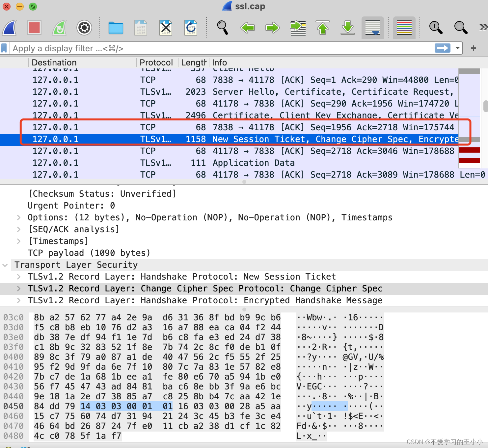The width and height of the screenshot is (488, 448).
Task: Open capture options gear icon
Action: tap(84, 28)
